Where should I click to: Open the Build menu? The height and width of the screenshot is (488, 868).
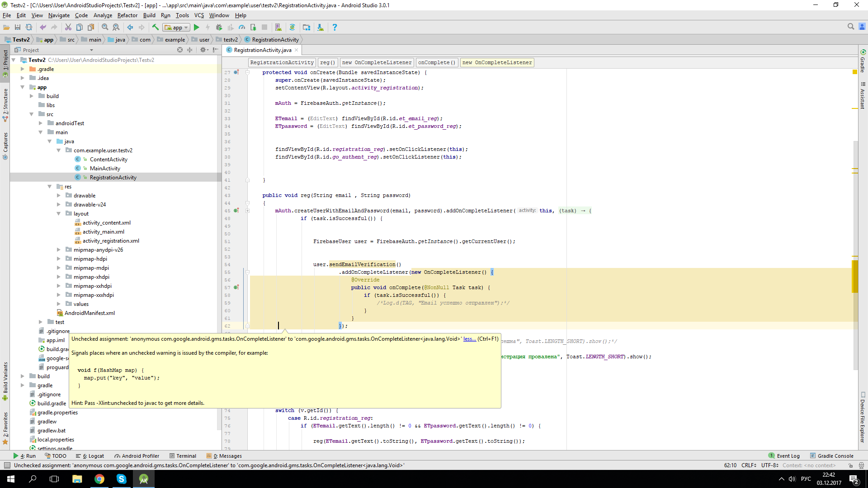149,15
